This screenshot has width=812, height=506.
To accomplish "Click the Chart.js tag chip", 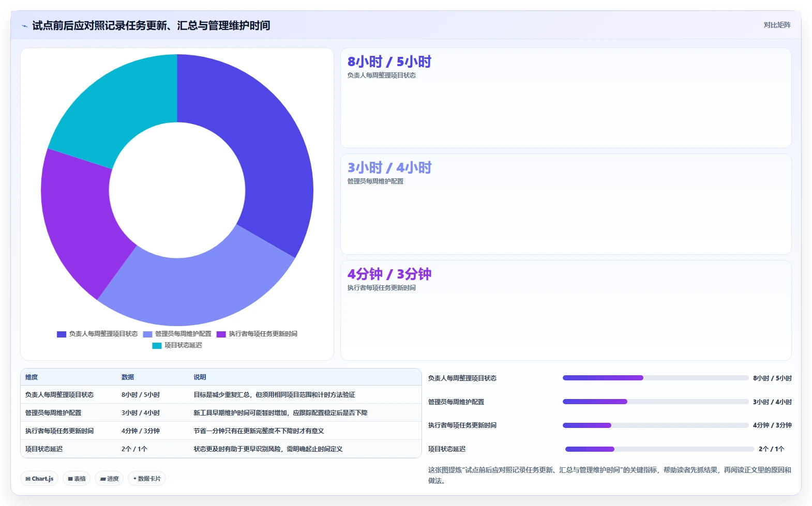I will pyautogui.click(x=40, y=479).
